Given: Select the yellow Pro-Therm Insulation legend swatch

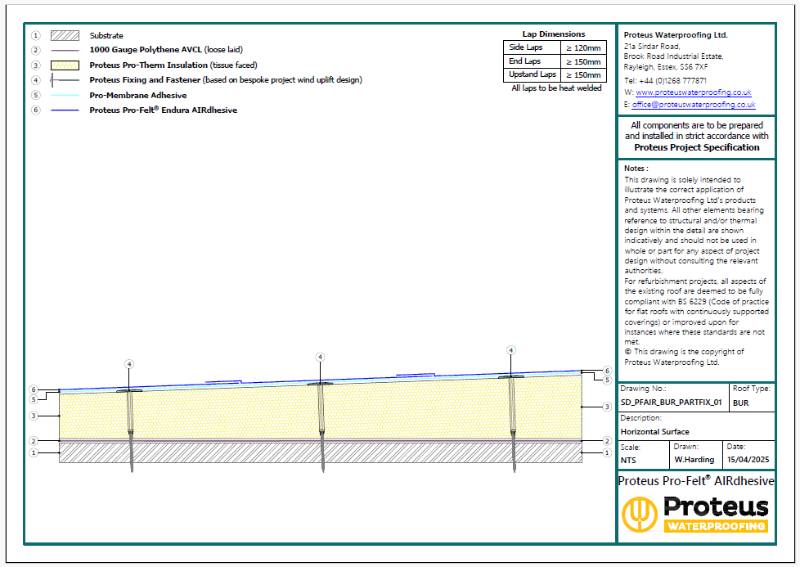Looking at the screenshot, I should click(x=65, y=65).
